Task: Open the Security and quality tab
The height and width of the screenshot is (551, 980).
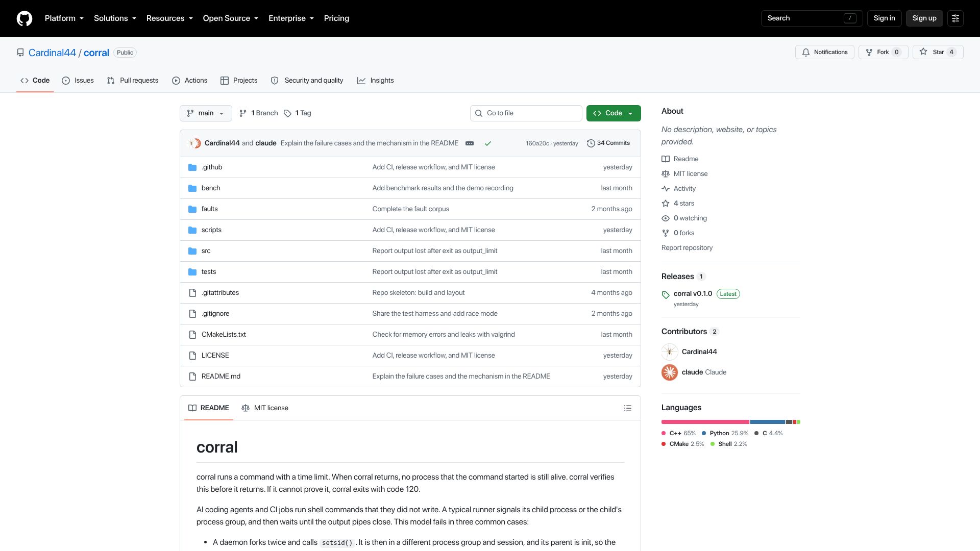Action: click(307, 81)
